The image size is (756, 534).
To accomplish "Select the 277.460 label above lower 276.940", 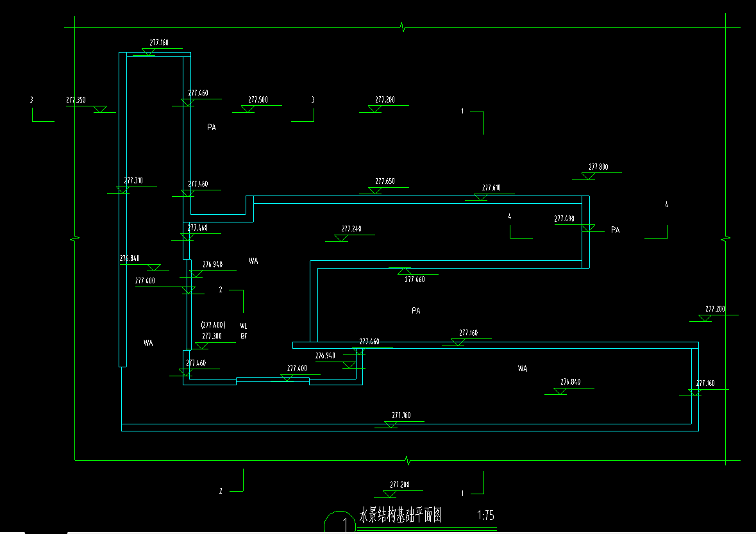I will pos(369,341).
